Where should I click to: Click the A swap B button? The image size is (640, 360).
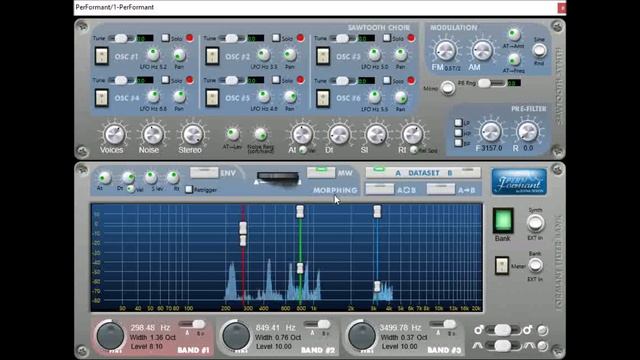point(380,189)
